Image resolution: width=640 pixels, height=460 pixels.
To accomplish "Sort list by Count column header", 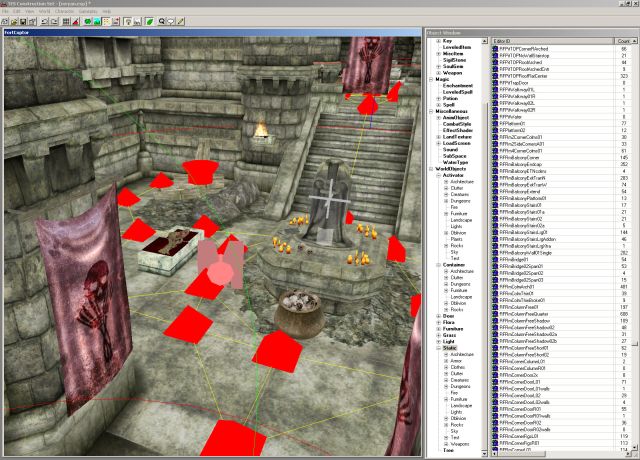I will click(x=620, y=38).
